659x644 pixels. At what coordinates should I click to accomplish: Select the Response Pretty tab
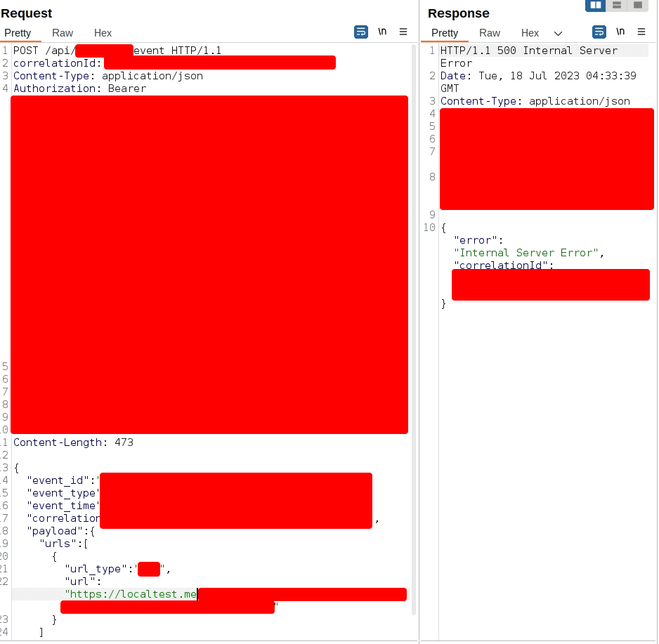click(x=445, y=33)
